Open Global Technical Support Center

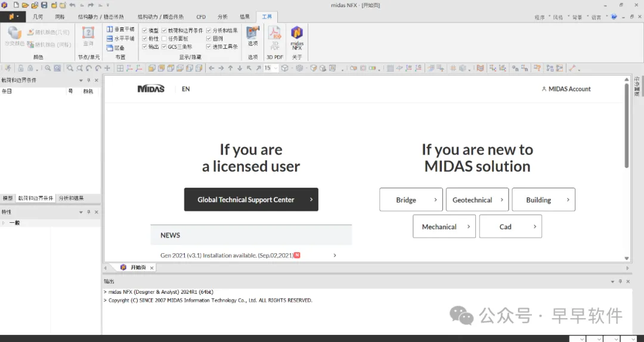(251, 200)
